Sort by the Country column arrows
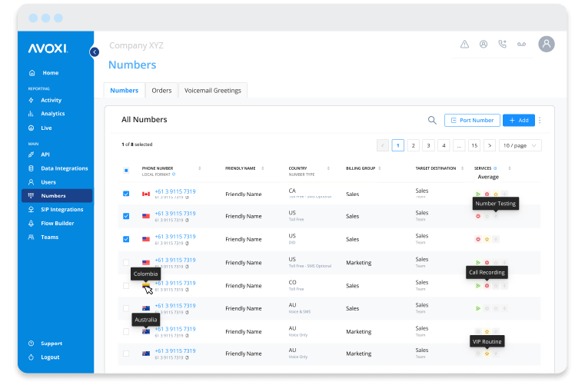The width and height of the screenshot is (585, 392). point(328,168)
